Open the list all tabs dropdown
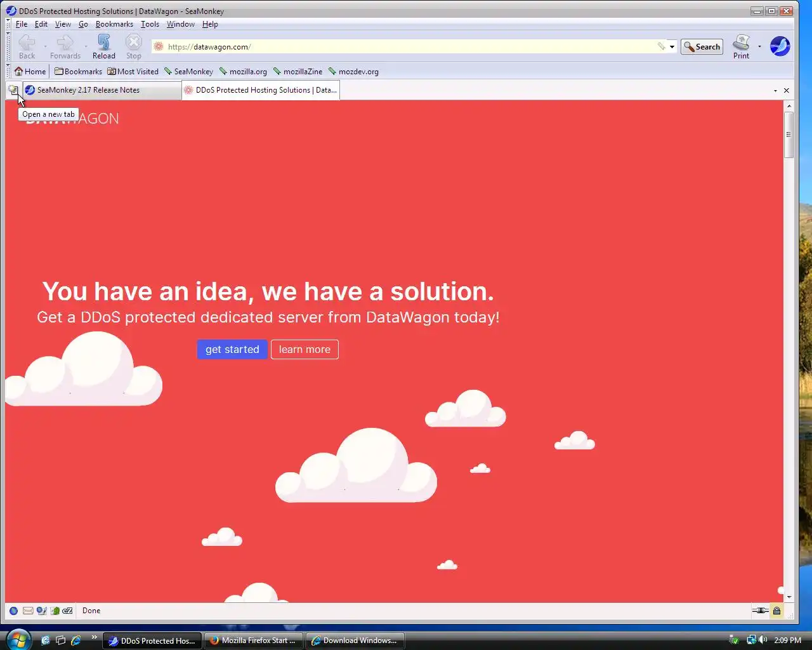The width and height of the screenshot is (812, 650). click(775, 91)
